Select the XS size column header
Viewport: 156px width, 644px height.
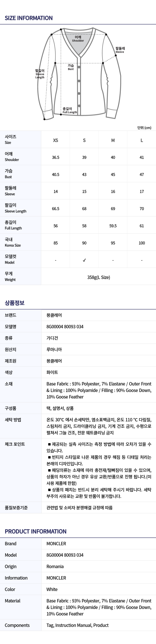click(x=56, y=140)
